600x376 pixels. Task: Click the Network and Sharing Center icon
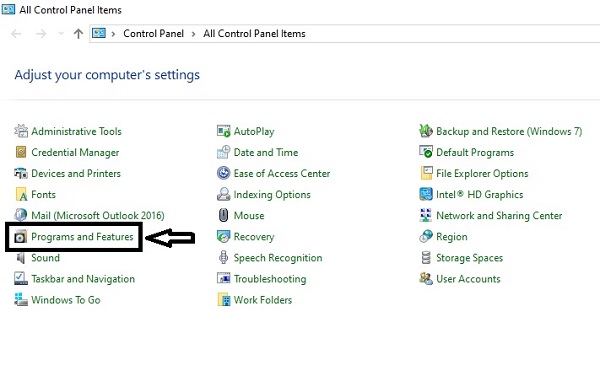[426, 215]
